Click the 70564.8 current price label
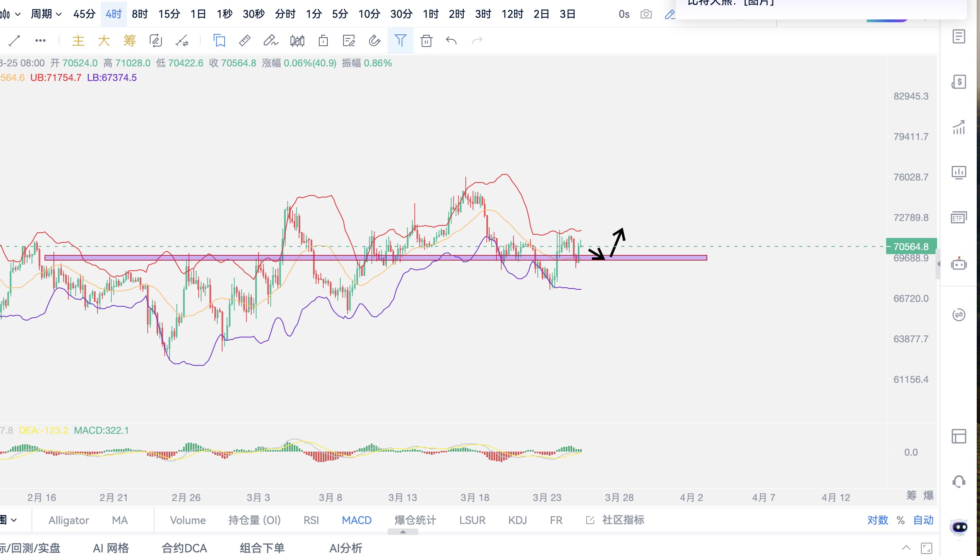The height and width of the screenshot is (556, 980). (x=911, y=246)
